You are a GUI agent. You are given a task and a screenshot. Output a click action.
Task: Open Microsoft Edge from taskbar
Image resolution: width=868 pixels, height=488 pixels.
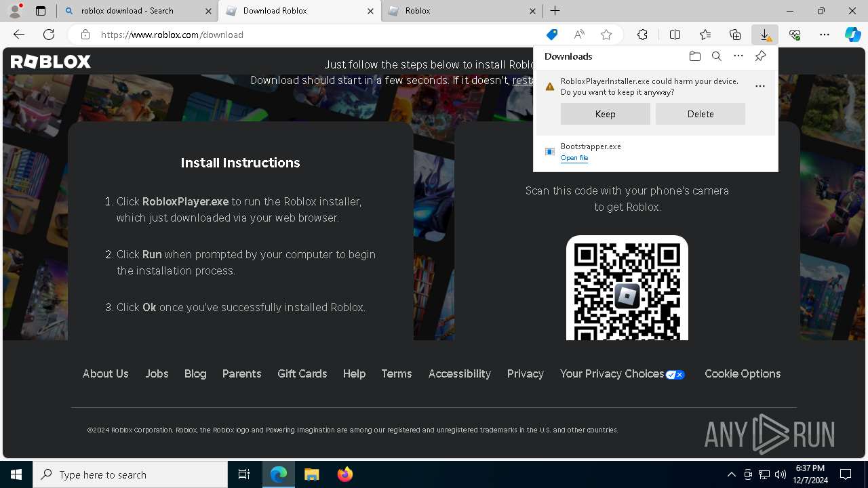(x=279, y=474)
